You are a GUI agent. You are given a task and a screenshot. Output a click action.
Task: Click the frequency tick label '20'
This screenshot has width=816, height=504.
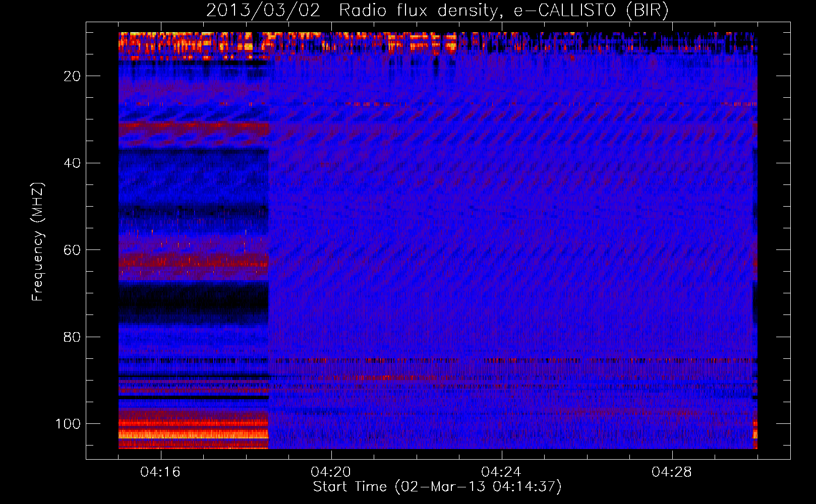[x=73, y=76]
